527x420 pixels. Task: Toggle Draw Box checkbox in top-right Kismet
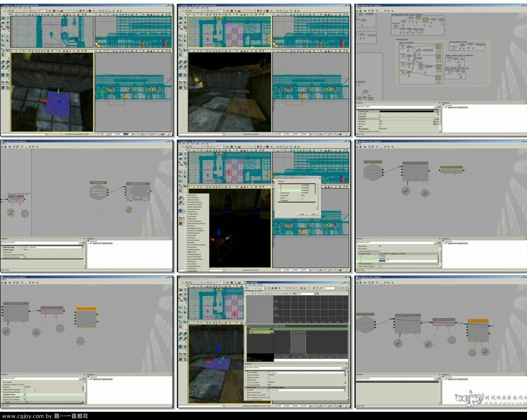tap(380, 116)
